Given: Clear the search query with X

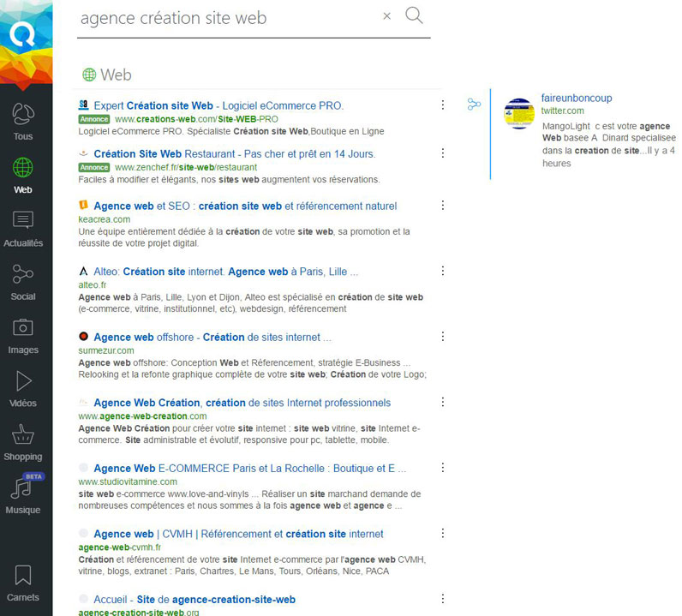Looking at the screenshot, I should [x=386, y=16].
